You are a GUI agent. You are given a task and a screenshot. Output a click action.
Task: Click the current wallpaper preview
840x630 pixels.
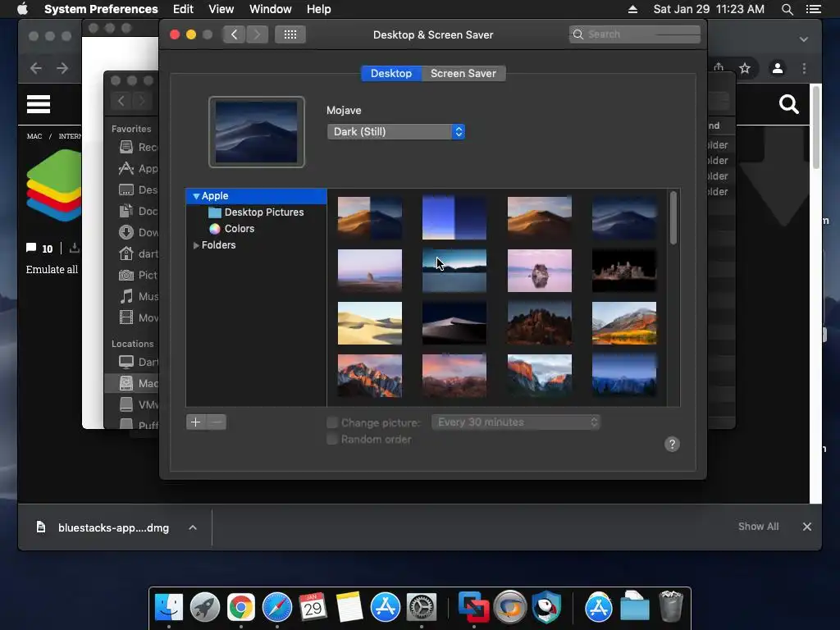(257, 132)
